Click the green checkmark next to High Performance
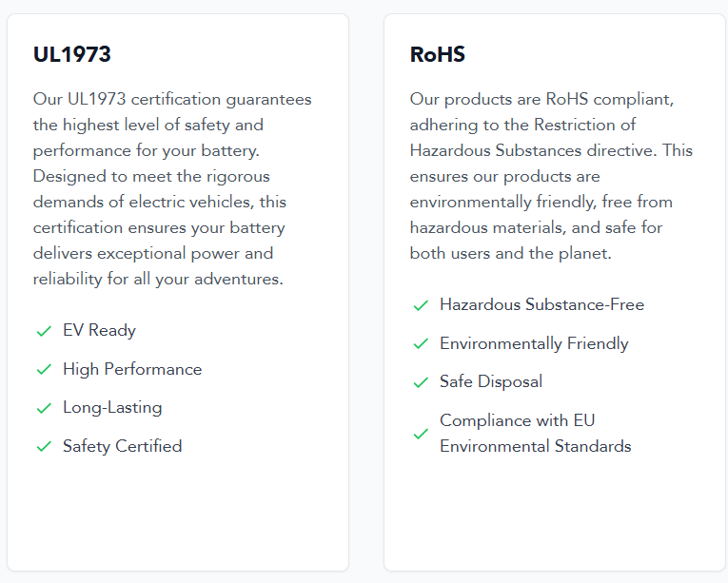The width and height of the screenshot is (728, 583). point(44,369)
